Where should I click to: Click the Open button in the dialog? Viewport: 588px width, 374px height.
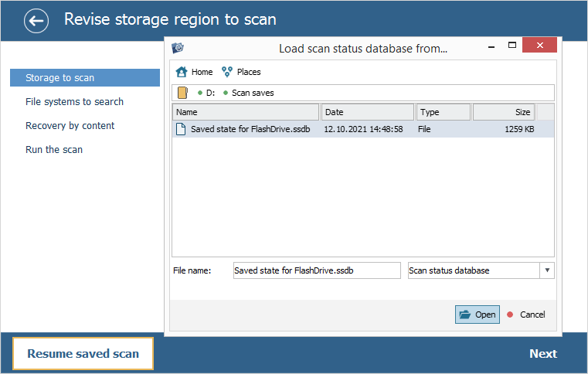(477, 314)
